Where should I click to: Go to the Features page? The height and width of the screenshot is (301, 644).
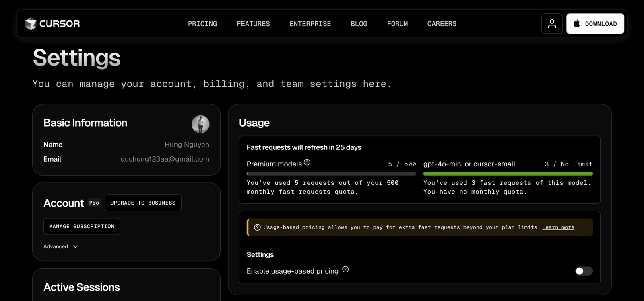click(253, 24)
